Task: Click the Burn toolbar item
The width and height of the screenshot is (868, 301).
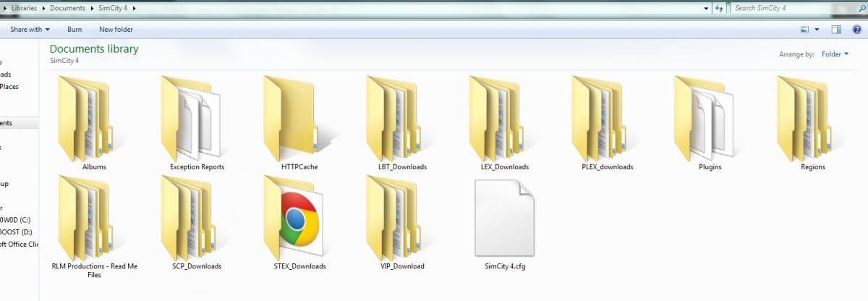Action: click(x=75, y=30)
